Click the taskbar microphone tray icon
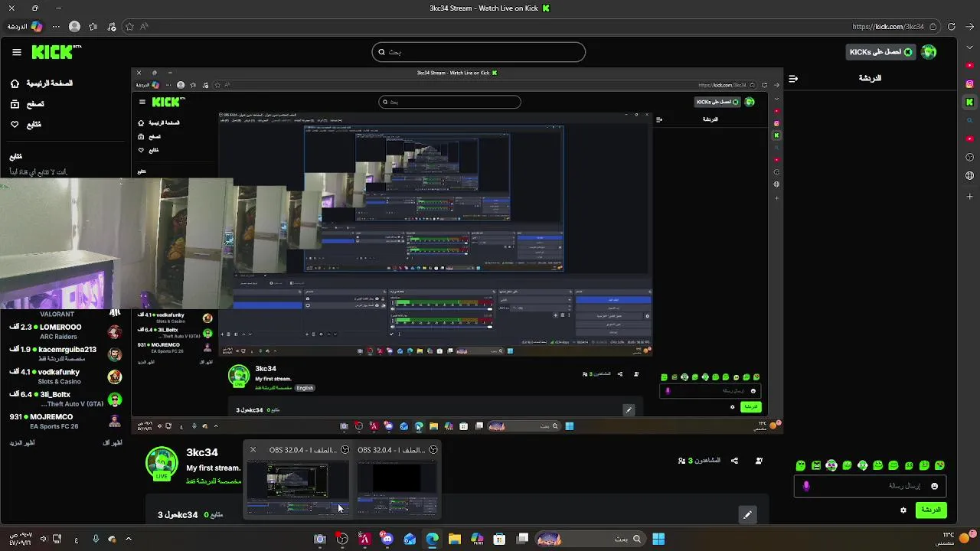Viewport: 980px width, 551px height. pos(96,539)
